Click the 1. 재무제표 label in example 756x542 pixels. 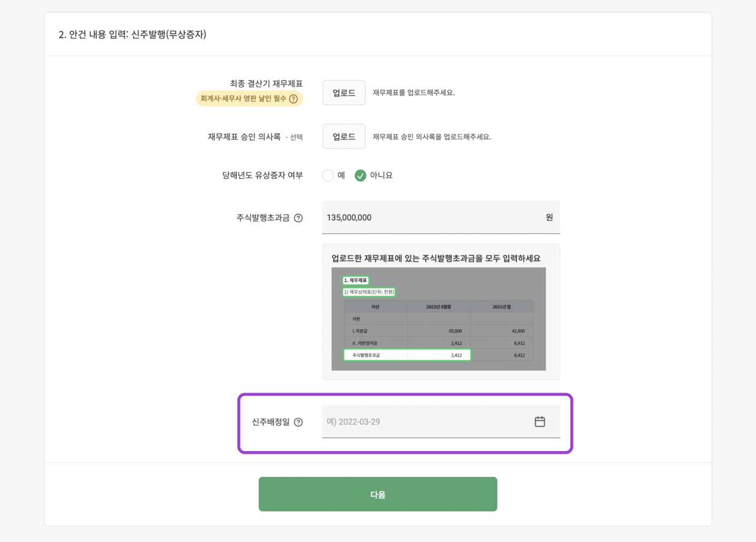356,280
